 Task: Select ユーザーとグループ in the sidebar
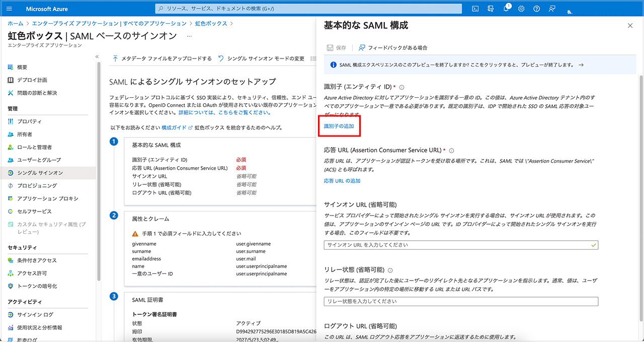point(39,160)
